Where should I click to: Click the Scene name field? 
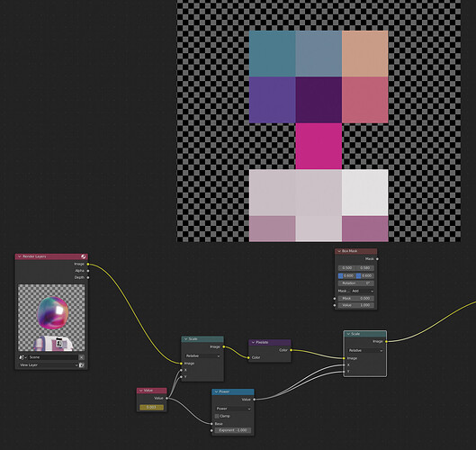(53, 357)
